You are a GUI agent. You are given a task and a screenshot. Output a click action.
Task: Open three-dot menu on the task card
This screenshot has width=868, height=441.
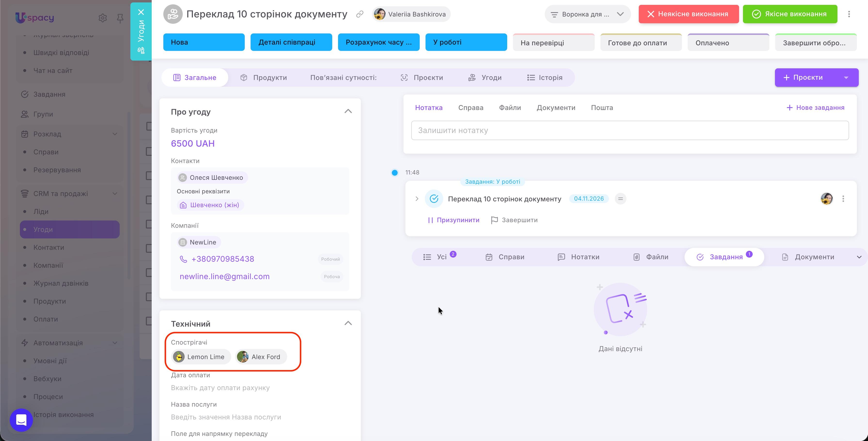coord(843,199)
